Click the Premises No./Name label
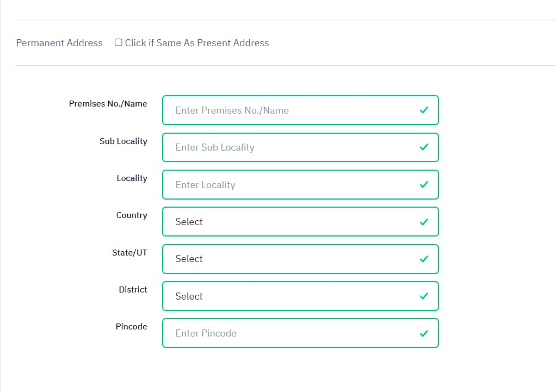 (108, 103)
